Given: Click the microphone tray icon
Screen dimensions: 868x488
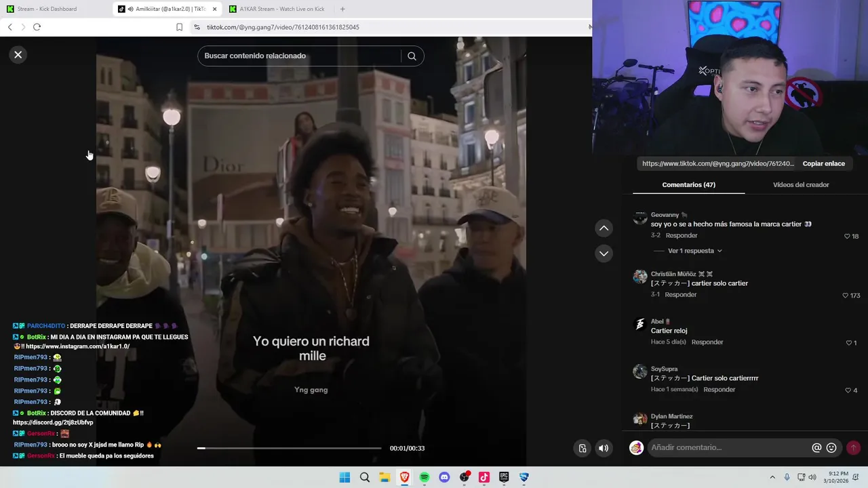Looking at the screenshot, I should [x=787, y=477].
